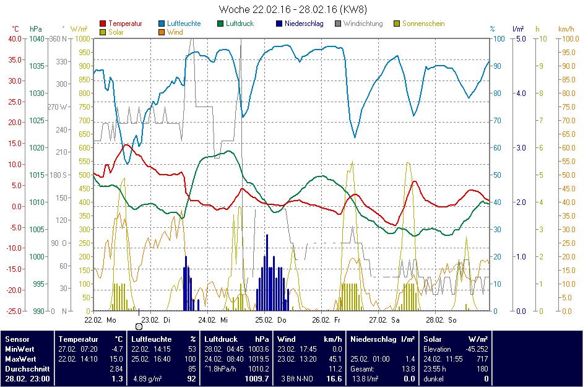Click the 22.02. Mo date label
This screenshot has height=387, width=588.
click(x=100, y=320)
